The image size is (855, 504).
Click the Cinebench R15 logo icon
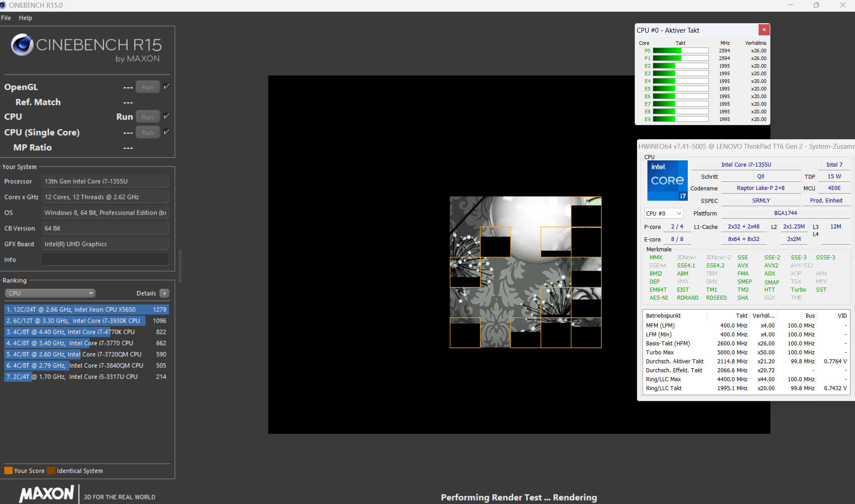tap(22, 45)
